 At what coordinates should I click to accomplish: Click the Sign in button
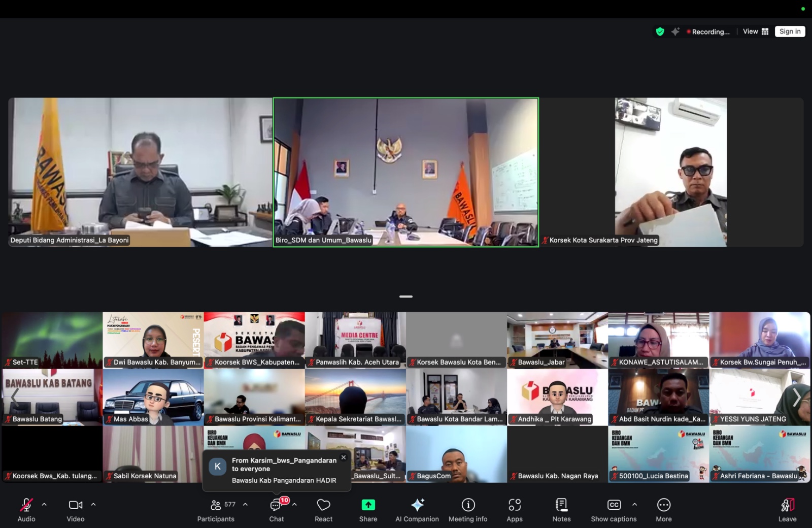(x=790, y=31)
